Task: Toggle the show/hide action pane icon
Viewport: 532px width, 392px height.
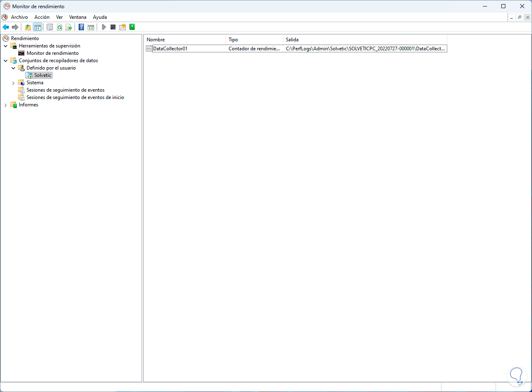Action: (91, 27)
